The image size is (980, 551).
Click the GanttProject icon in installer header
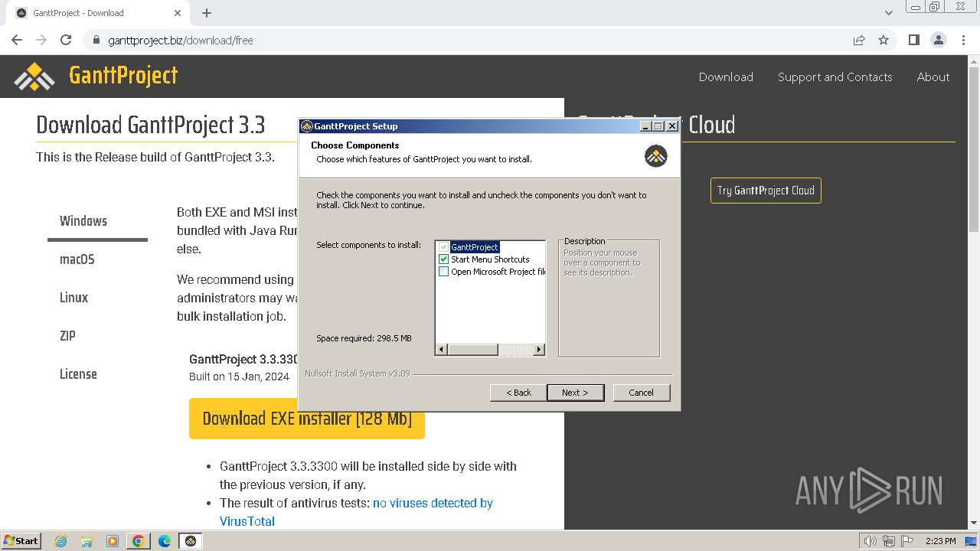[x=656, y=156]
